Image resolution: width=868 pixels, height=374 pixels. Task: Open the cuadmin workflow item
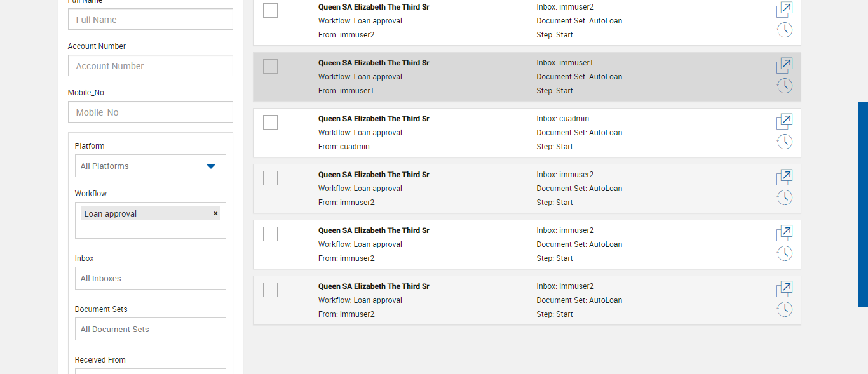point(785,121)
